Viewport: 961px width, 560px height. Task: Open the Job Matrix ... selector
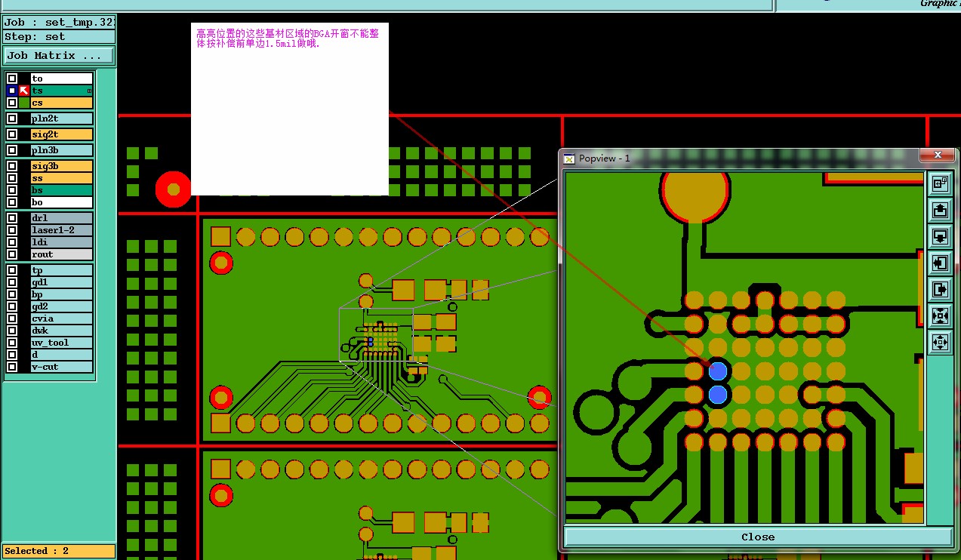coord(59,56)
